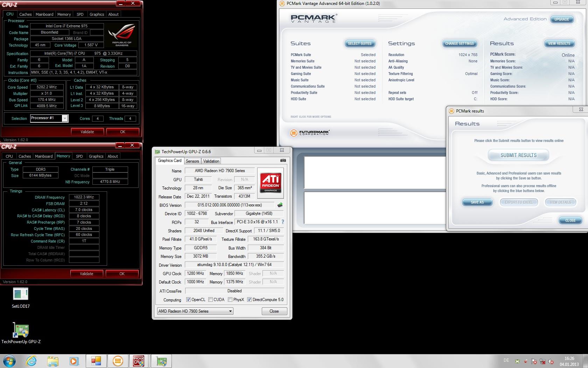Click the GPU-Z title bar app icon
This screenshot has width=588, height=368.
(x=157, y=151)
